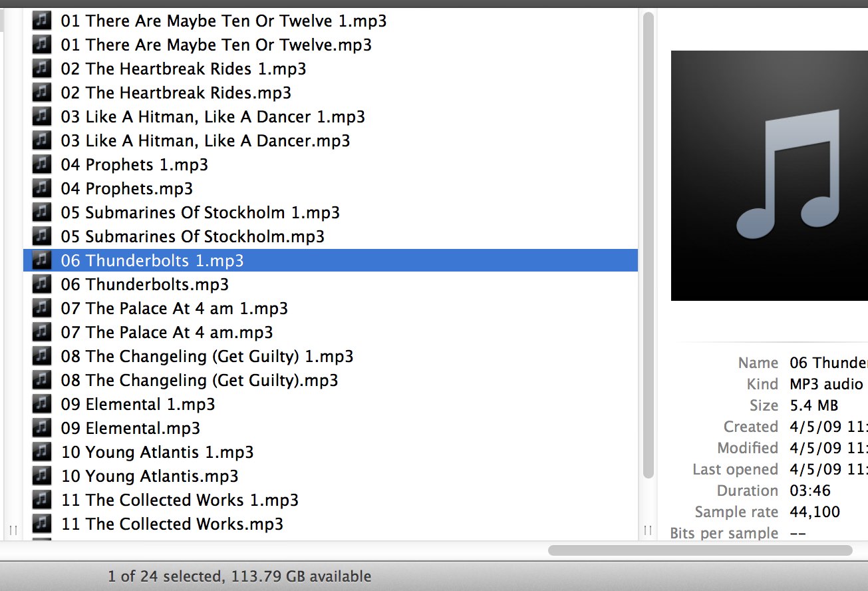Select 09 Elemental 1.mp3 filename

click(138, 405)
